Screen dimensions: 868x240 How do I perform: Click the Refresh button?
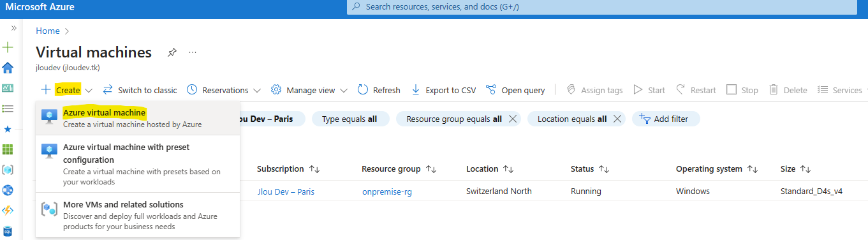(379, 90)
